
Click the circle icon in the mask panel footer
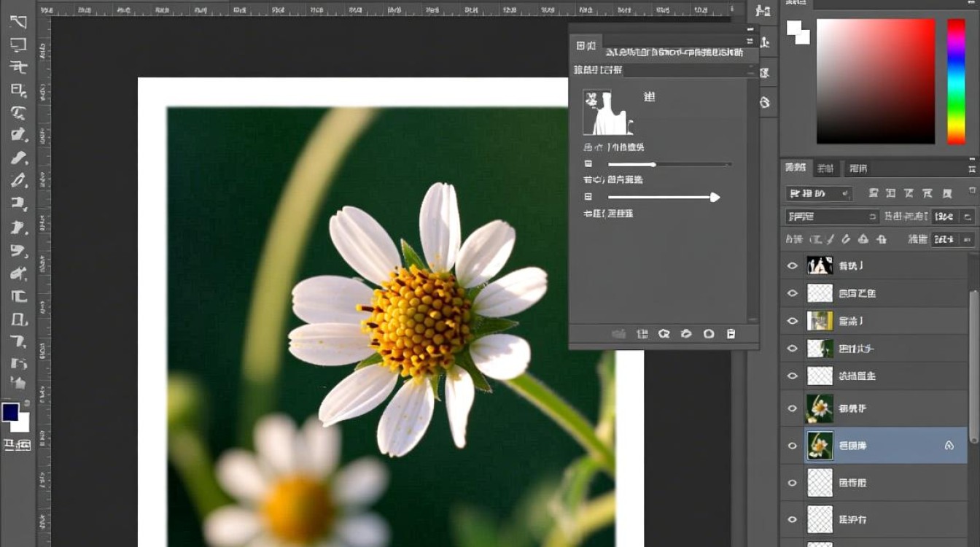(x=708, y=334)
